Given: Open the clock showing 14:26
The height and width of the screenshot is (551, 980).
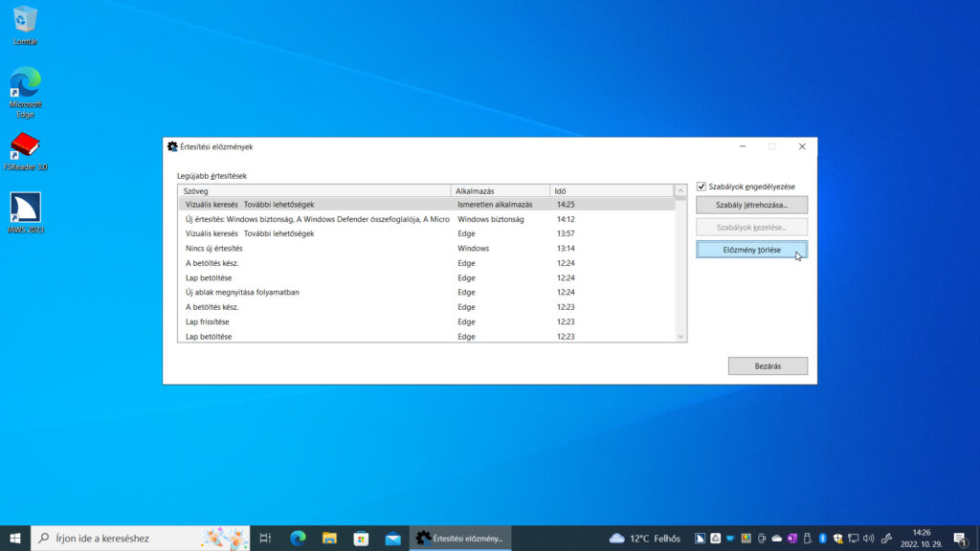Looking at the screenshot, I should (922, 538).
